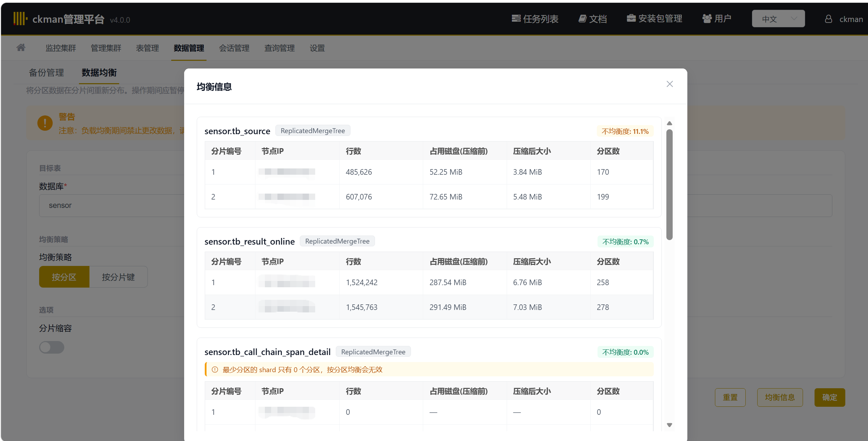This screenshot has width=868, height=441.
Task: Click 不均衡度: 0.0% badge
Action: 625,352
